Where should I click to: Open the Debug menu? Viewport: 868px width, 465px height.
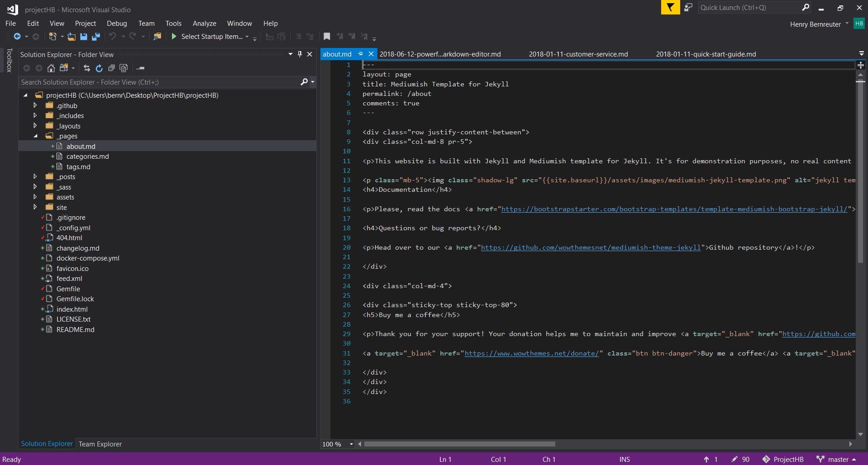point(117,23)
